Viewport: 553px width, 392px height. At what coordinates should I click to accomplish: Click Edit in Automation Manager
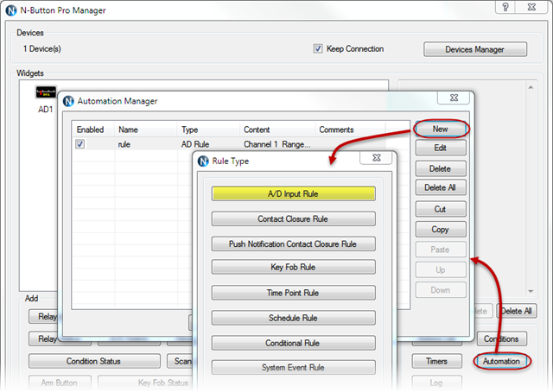coord(440,148)
